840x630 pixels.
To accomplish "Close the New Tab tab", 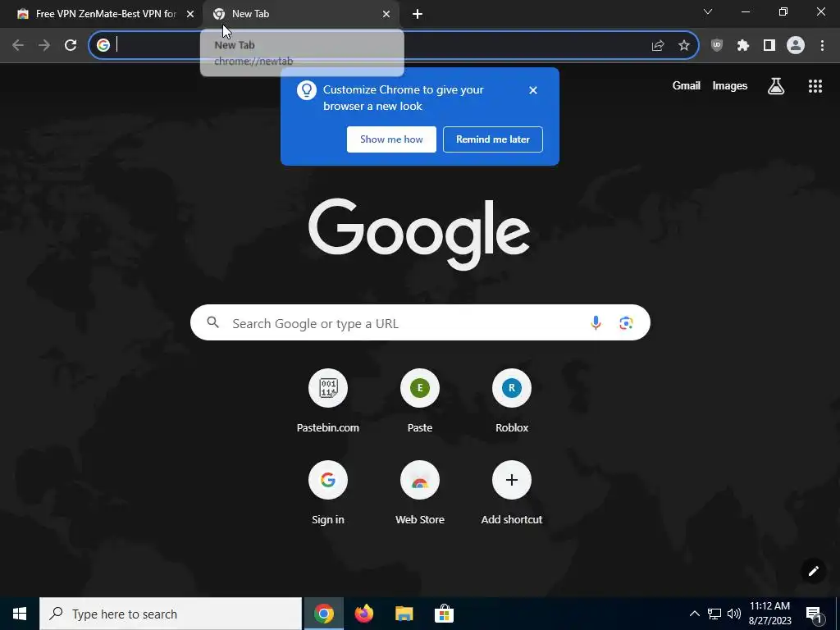I will (386, 14).
